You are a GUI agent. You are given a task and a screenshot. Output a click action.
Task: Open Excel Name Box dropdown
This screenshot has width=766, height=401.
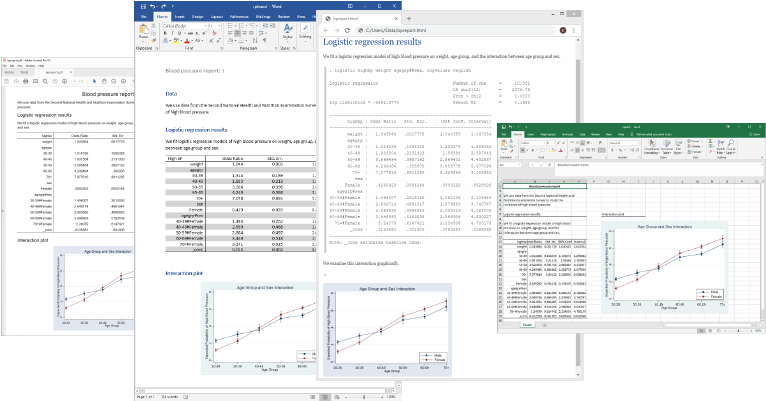(x=519, y=165)
